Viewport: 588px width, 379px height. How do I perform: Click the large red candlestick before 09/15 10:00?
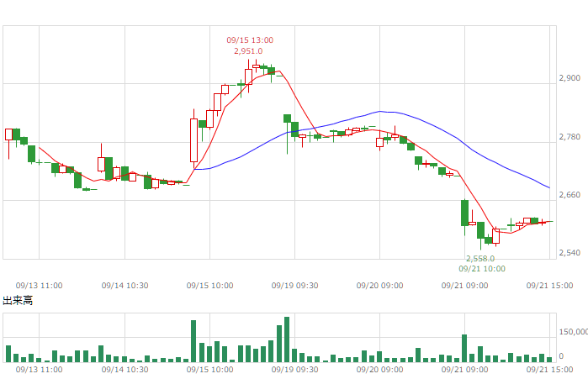tap(193, 140)
